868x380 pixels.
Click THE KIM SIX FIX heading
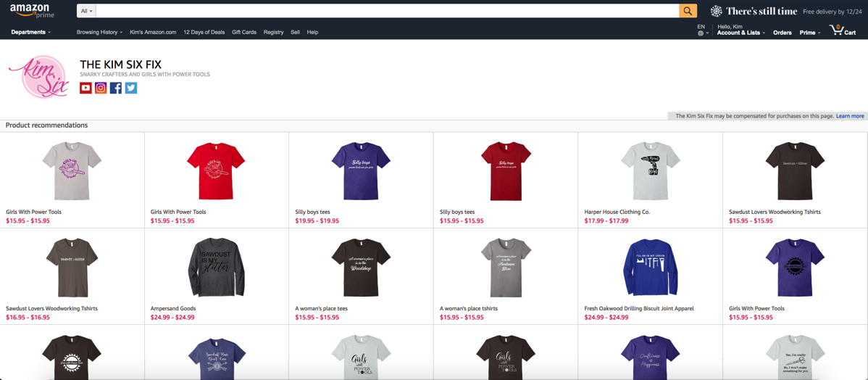121,65
